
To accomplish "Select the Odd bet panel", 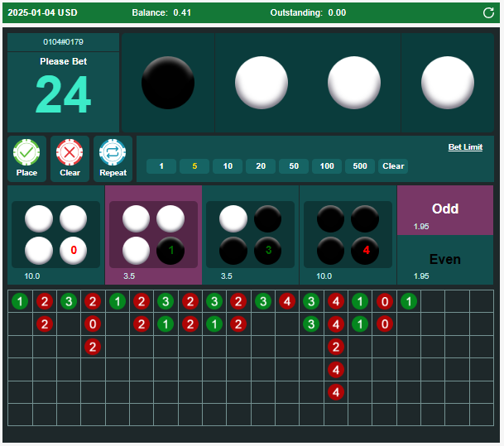I will [445, 210].
